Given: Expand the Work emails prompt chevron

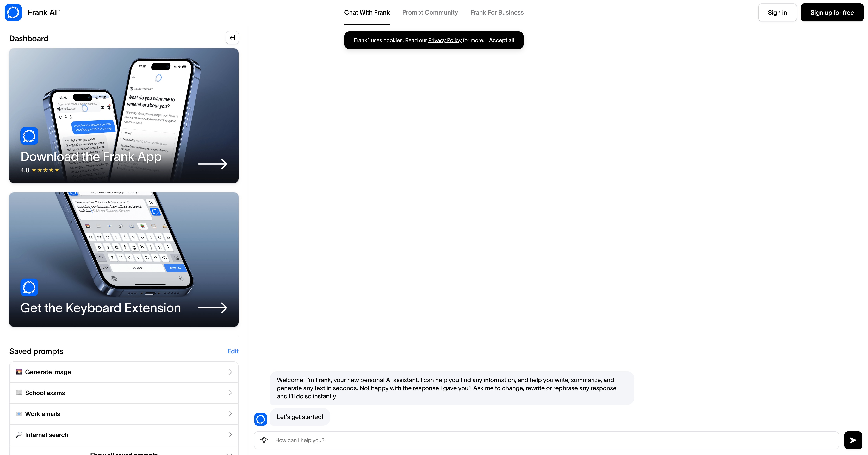Looking at the screenshot, I should pyautogui.click(x=230, y=414).
